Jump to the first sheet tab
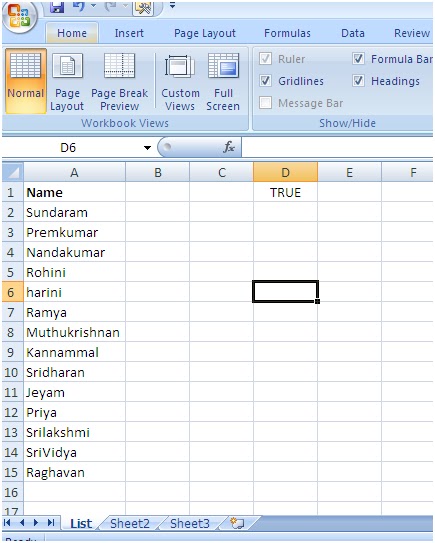This screenshot has height=543, width=435. [8, 522]
